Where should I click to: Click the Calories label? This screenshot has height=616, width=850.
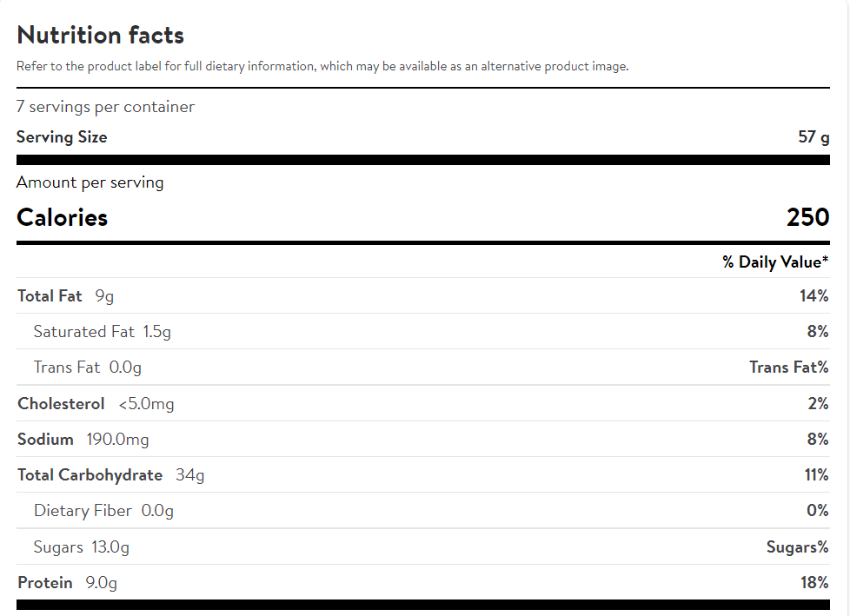coord(62,217)
